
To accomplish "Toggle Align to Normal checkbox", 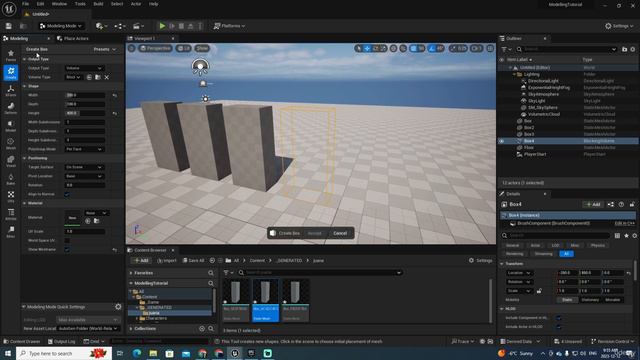I will click(67, 194).
